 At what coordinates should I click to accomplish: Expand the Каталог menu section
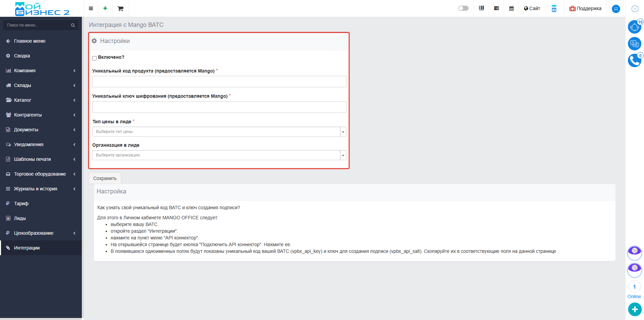pyautogui.click(x=41, y=100)
